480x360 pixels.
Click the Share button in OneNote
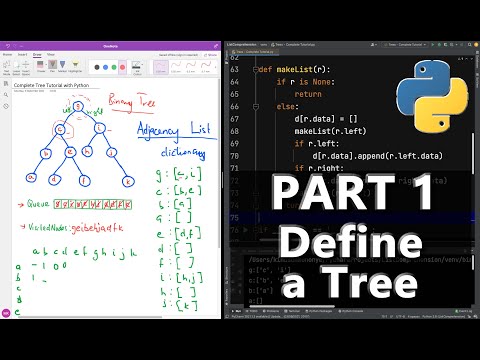pos(211,55)
